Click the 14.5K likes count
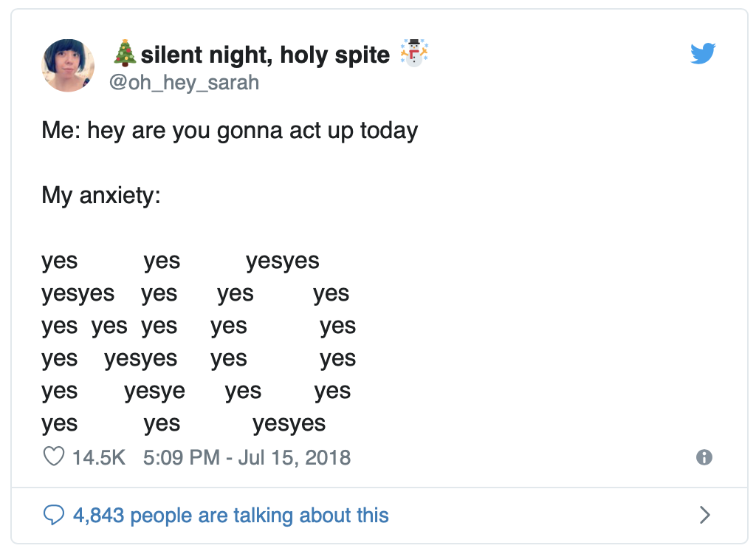The width and height of the screenshot is (756, 554). pos(99,457)
